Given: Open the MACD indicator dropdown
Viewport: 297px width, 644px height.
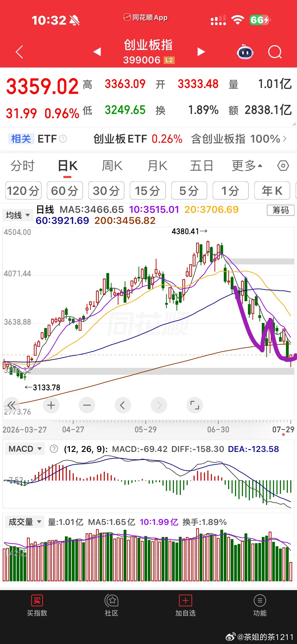Looking at the screenshot, I should pyautogui.click(x=25, y=449).
